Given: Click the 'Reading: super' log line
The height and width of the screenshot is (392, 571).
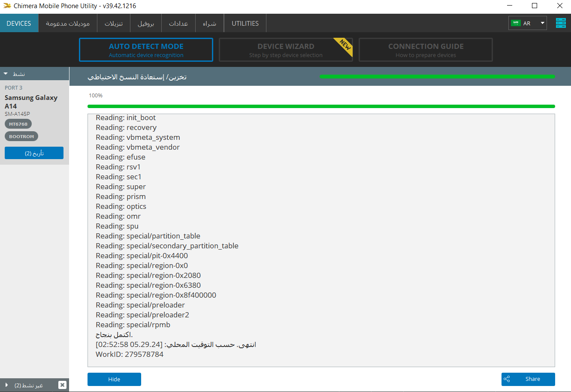Looking at the screenshot, I should (121, 187).
